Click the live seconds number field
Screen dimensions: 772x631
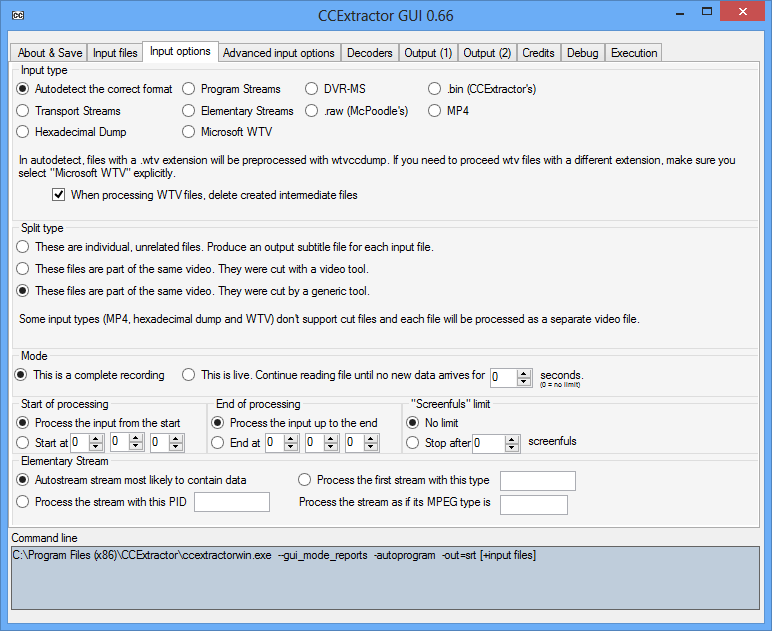(x=504, y=378)
